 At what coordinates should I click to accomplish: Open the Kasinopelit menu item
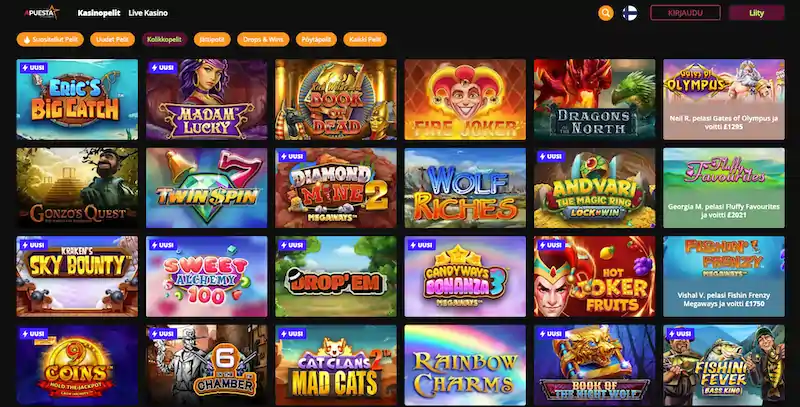click(x=99, y=13)
